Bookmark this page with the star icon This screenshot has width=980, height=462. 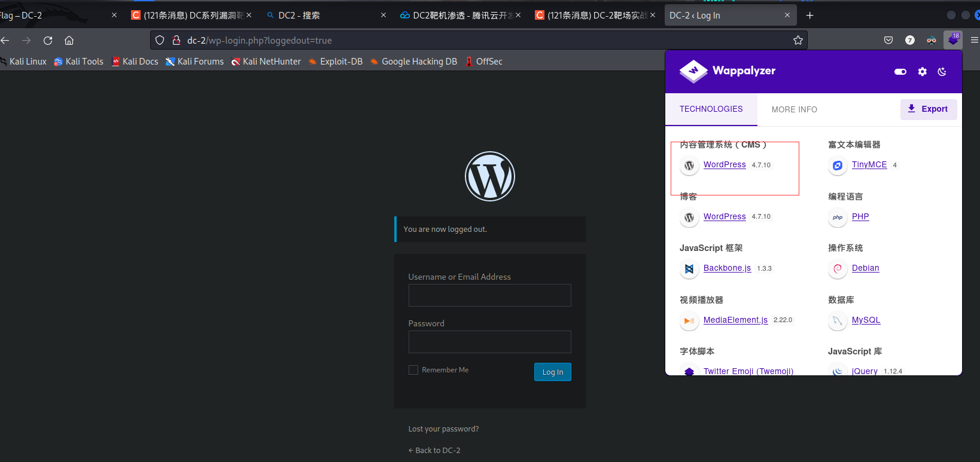point(798,40)
